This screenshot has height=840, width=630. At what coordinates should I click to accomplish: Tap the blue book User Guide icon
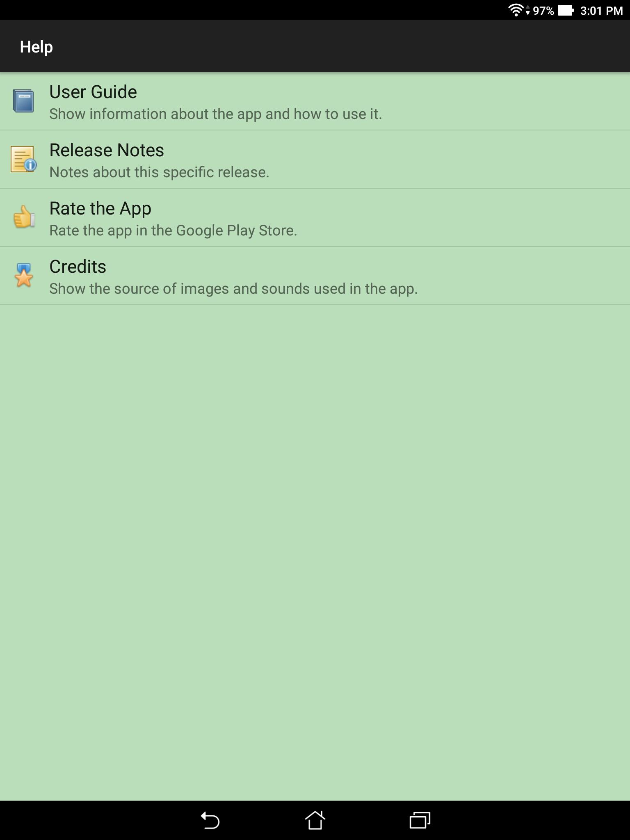(x=23, y=101)
